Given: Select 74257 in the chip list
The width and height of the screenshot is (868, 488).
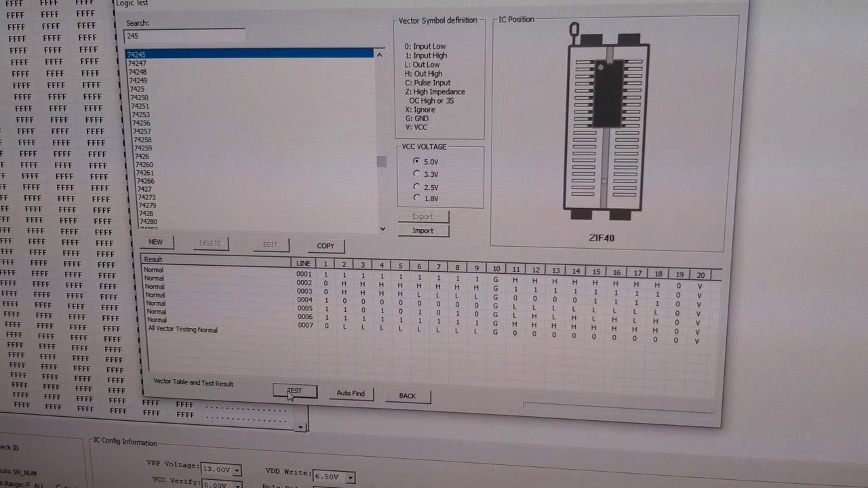Looking at the screenshot, I should coord(142,131).
